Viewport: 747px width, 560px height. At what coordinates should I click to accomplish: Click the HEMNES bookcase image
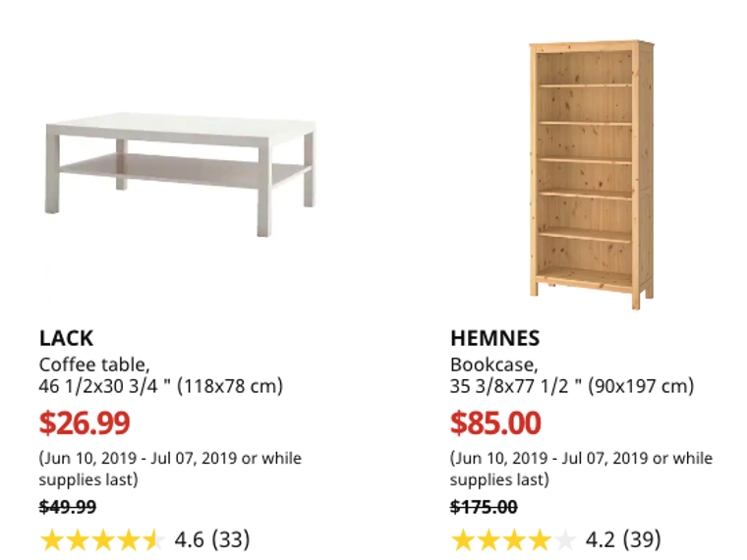pos(592,174)
